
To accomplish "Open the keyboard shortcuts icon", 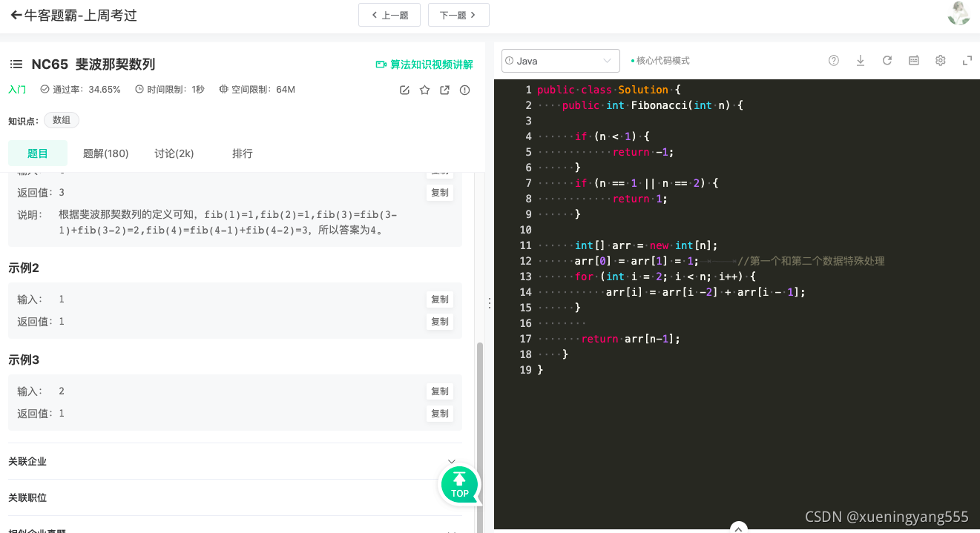I will 914,61.
